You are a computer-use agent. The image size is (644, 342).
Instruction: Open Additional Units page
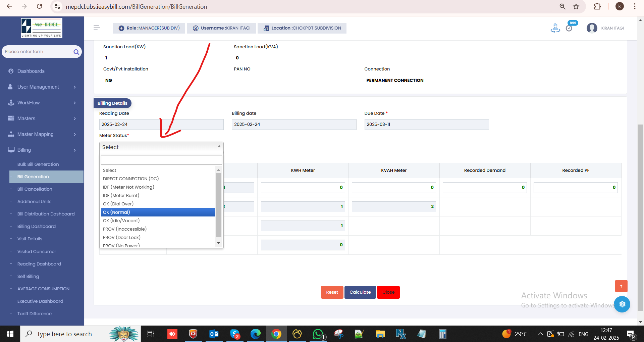(x=34, y=201)
